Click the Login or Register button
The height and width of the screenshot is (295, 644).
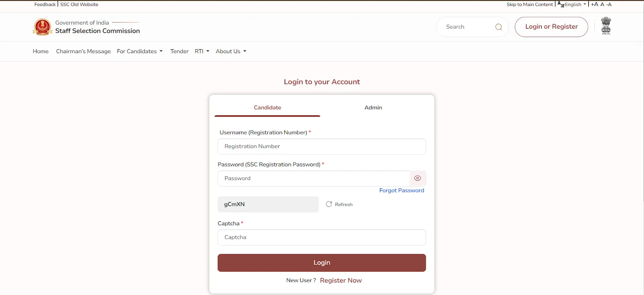551,27
